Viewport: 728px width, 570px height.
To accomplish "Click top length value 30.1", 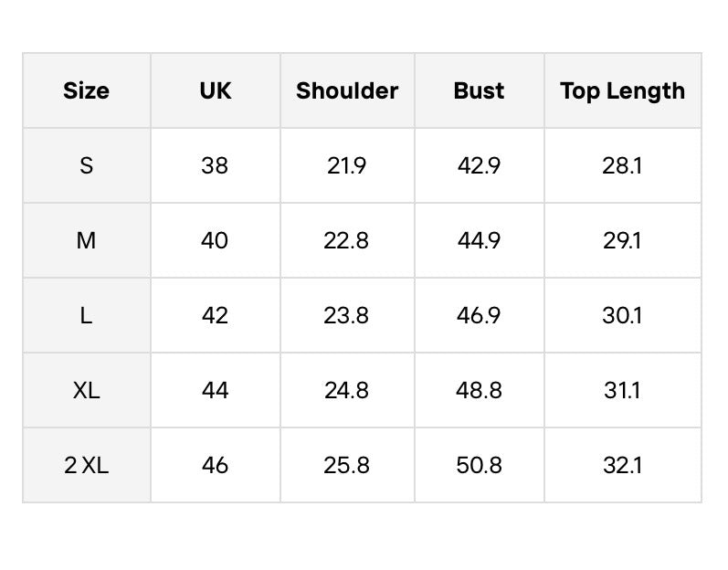I will 623,316.
